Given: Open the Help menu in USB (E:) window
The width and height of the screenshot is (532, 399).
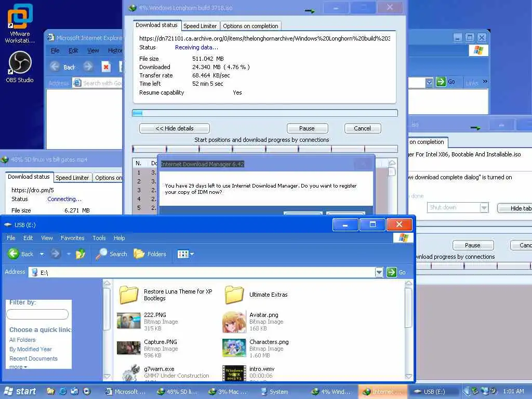Looking at the screenshot, I should pyautogui.click(x=119, y=238).
